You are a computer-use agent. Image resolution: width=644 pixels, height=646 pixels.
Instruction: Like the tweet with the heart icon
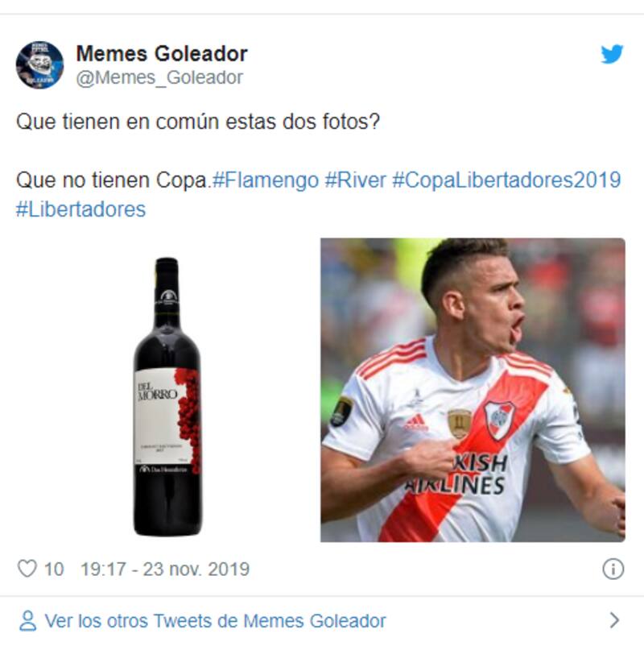[x=27, y=569]
